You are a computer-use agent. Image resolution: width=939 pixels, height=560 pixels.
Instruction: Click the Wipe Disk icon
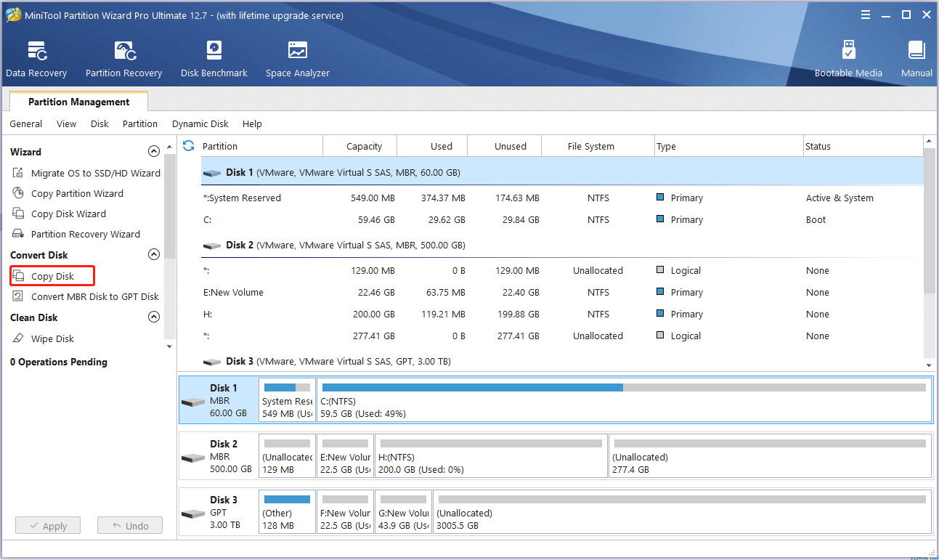pos(18,338)
